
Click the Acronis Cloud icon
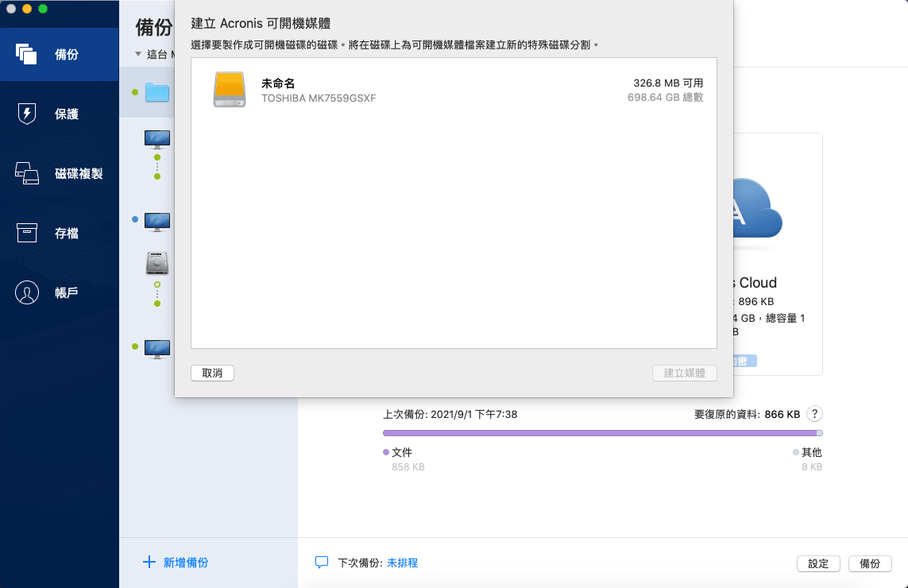[758, 209]
